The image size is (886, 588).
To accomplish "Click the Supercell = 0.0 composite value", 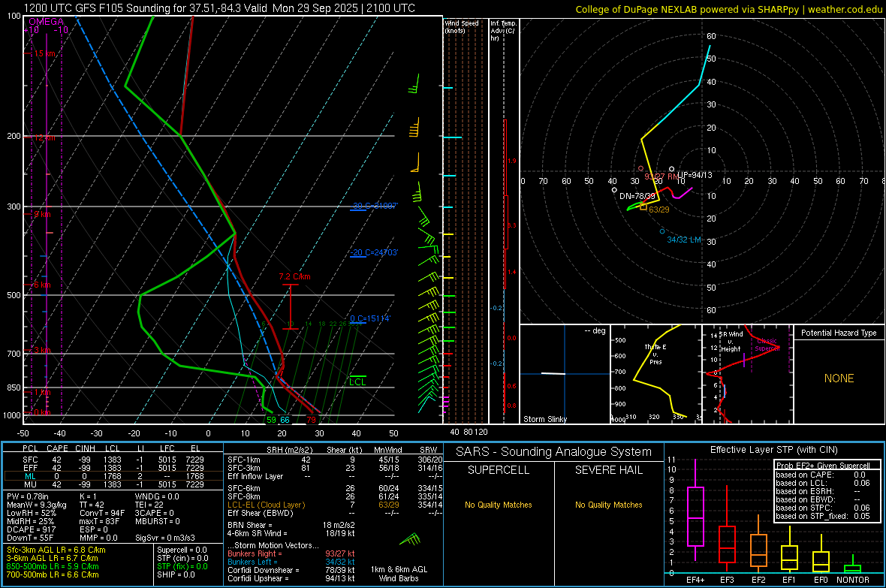I will click(x=182, y=550).
